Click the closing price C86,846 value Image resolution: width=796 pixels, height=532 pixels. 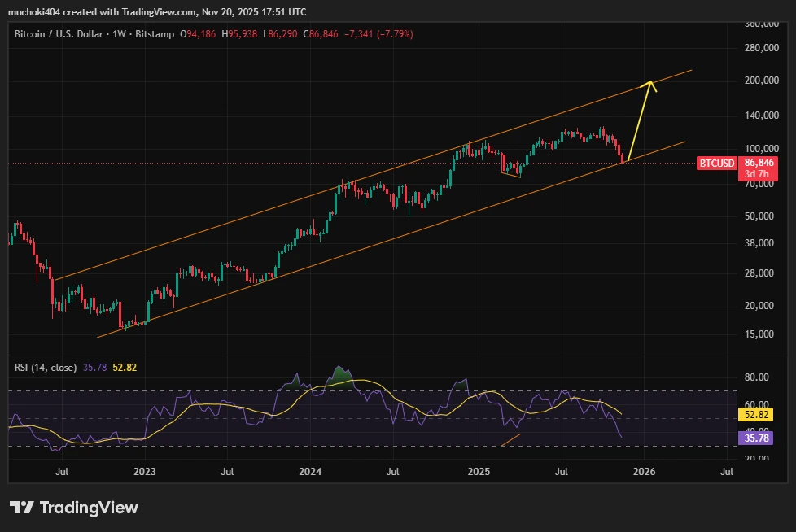tap(325, 34)
